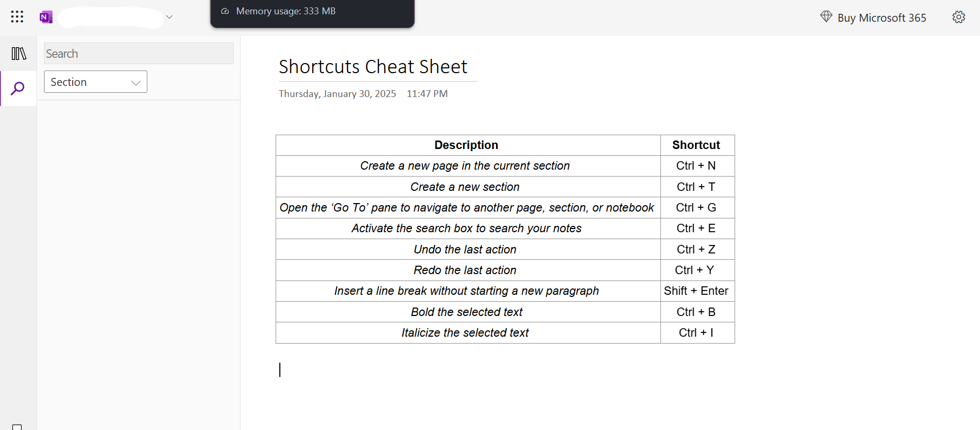Viewport: 980px width, 430px height.
Task: Click the purple OneNote app icon
Action: [46, 16]
